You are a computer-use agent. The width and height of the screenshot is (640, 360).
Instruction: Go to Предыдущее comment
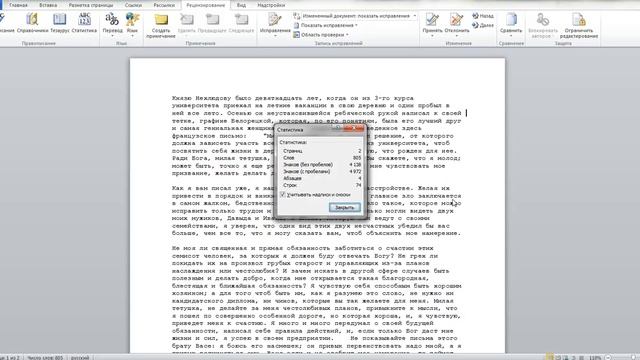pos(212,23)
